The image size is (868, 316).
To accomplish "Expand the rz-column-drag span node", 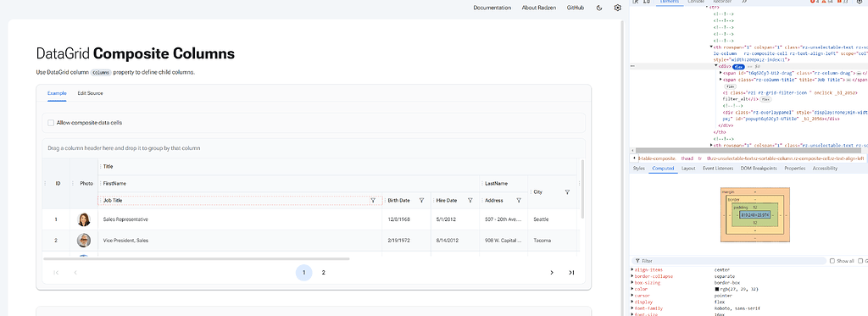I will click(x=721, y=73).
